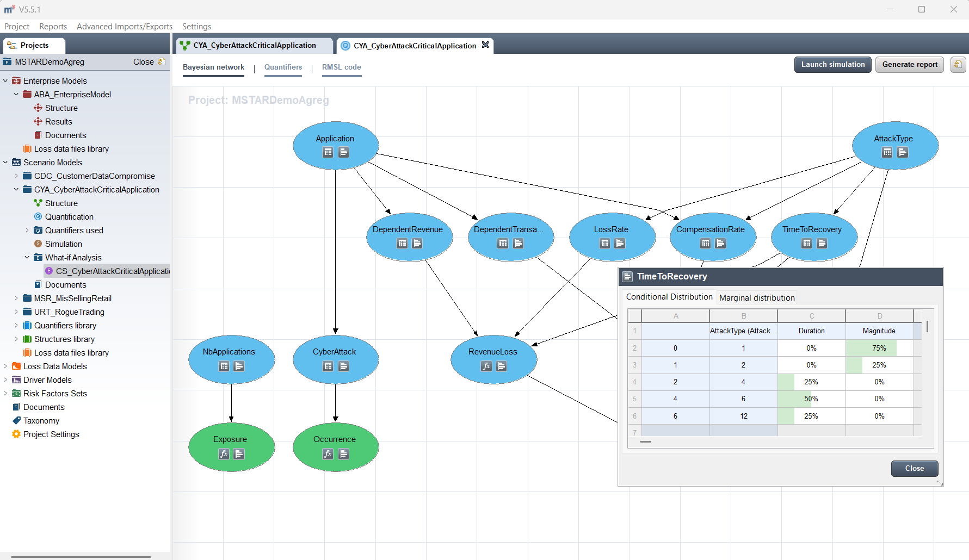The height and width of the screenshot is (560, 969).
Task: Select the Bayesian network tab
Action: click(213, 67)
